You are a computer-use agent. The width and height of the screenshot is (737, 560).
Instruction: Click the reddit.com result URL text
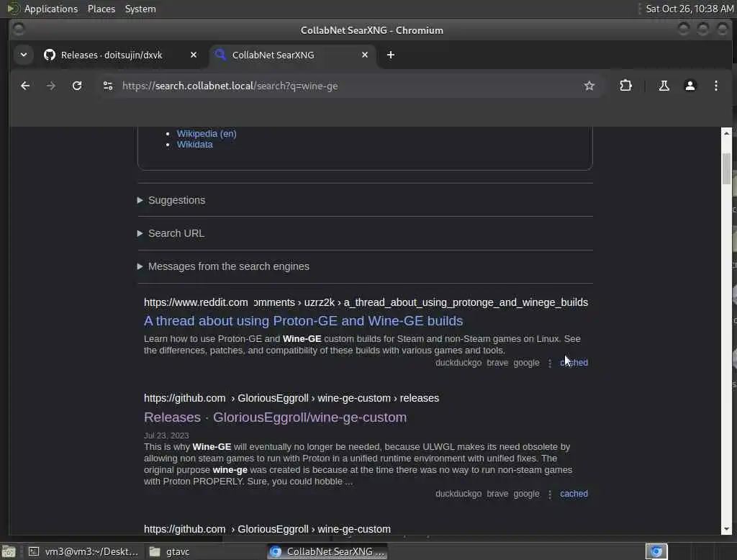pyautogui.click(x=366, y=302)
